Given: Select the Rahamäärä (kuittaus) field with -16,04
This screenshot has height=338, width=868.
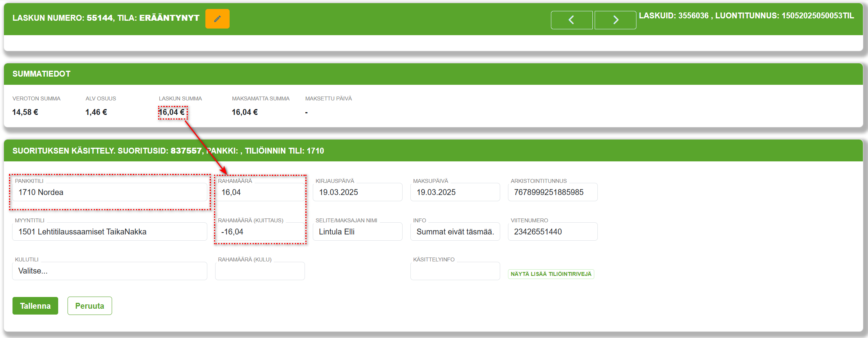Looking at the screenshot, I should 260,232.
